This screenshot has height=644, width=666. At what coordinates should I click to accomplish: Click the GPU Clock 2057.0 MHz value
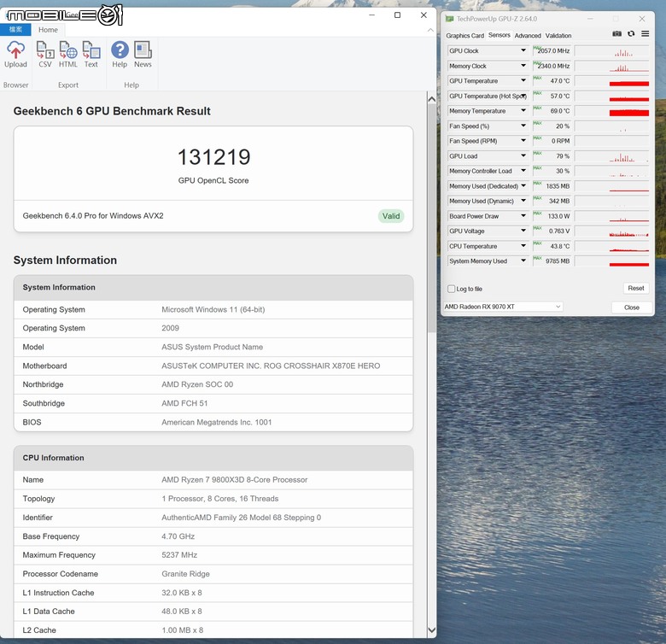(552, 50)
